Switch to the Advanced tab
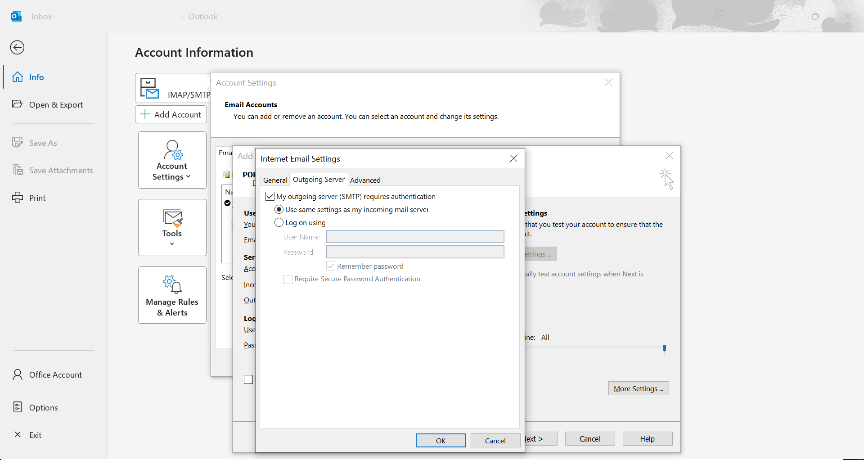The image size is (868, 460). tap(365, 180)
